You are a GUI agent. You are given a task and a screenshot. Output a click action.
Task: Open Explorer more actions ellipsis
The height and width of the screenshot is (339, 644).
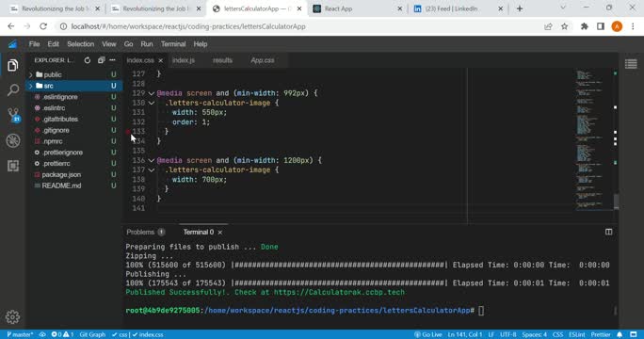coord(112,60)
